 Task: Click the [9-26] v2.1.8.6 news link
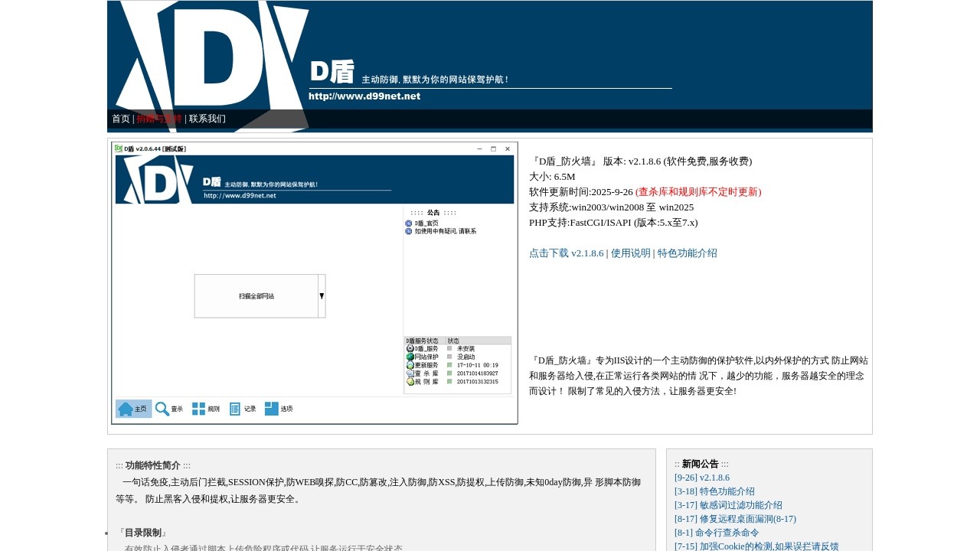coord(702,477)
